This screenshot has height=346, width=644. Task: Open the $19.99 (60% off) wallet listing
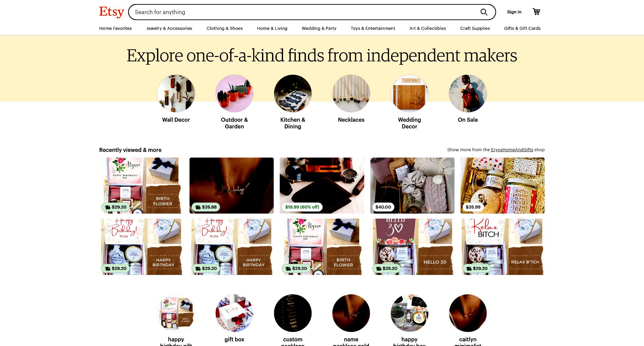tap(322, 185)
